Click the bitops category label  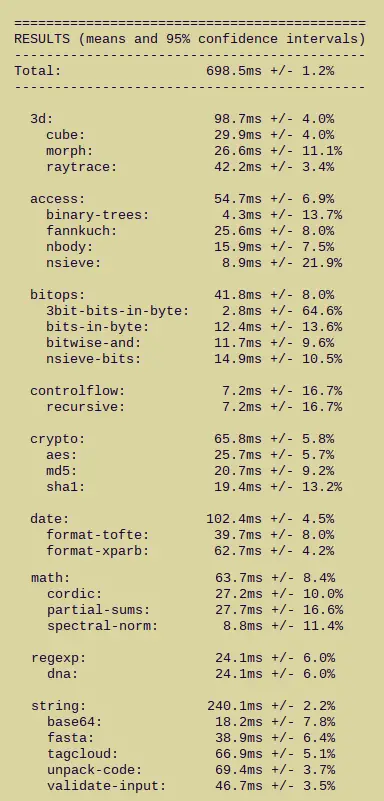pos(57,295)
